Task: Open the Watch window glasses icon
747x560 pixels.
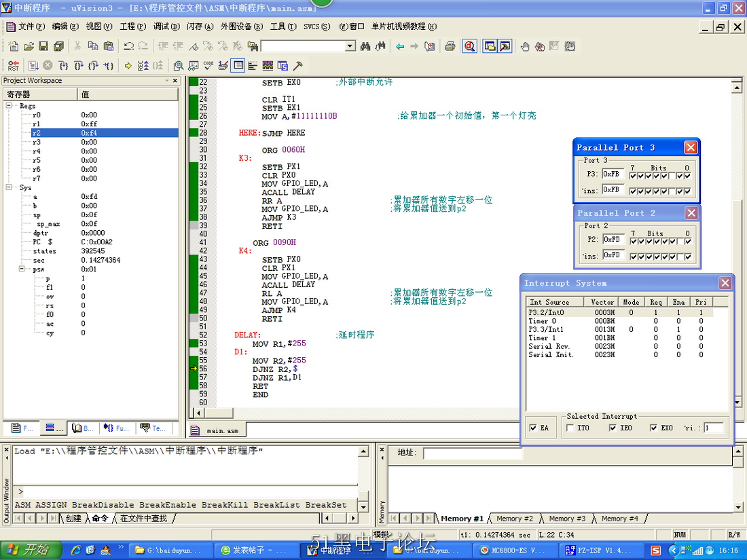Action: (194, 66)
